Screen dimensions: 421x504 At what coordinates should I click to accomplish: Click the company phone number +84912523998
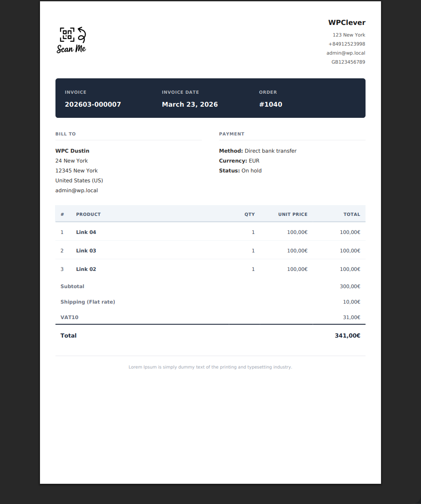point(347,44)
